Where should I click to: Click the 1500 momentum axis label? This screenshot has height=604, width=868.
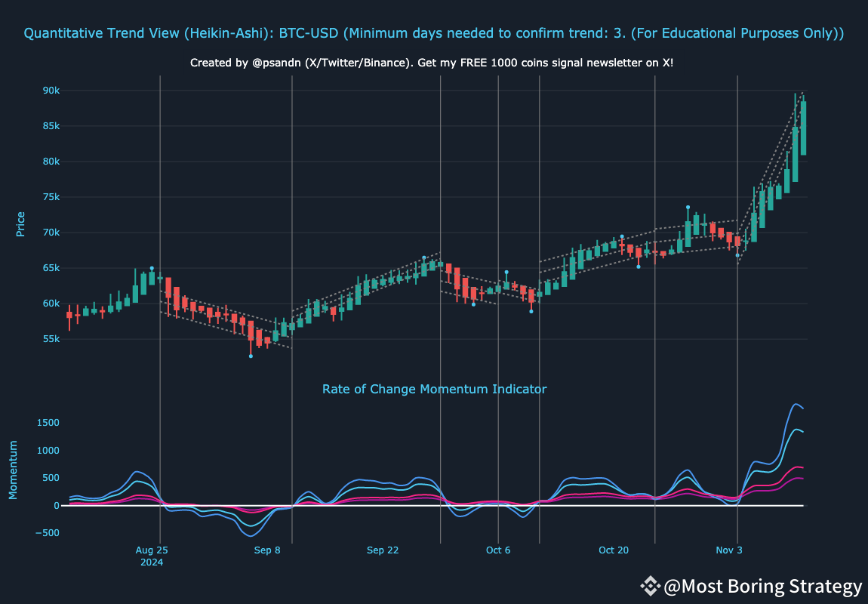48,423
